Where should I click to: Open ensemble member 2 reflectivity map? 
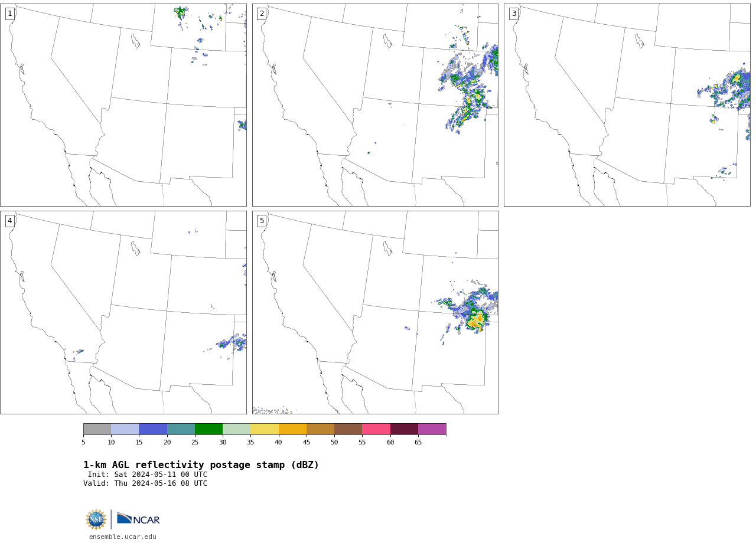point(375,105)
